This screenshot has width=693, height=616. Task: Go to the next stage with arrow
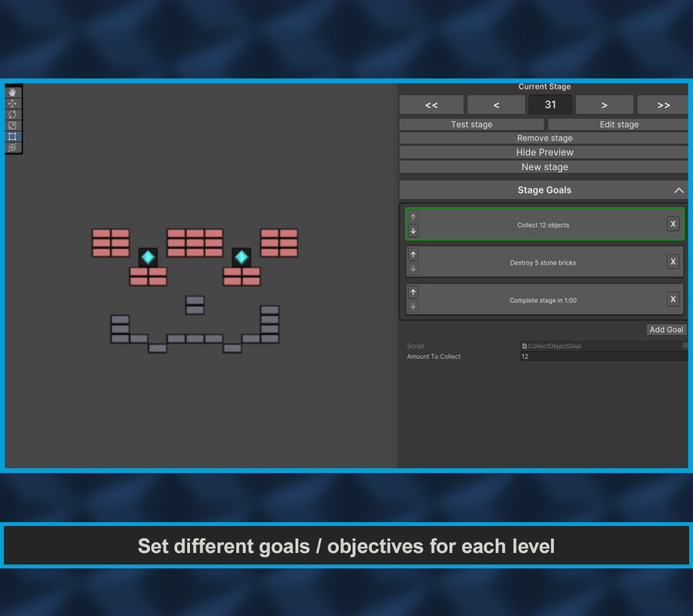604,104
